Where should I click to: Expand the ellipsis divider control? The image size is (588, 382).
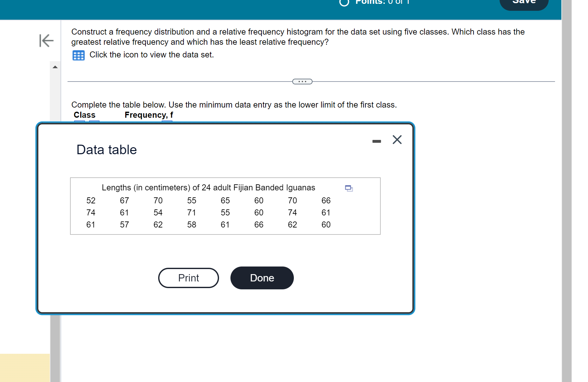point(302,81)
